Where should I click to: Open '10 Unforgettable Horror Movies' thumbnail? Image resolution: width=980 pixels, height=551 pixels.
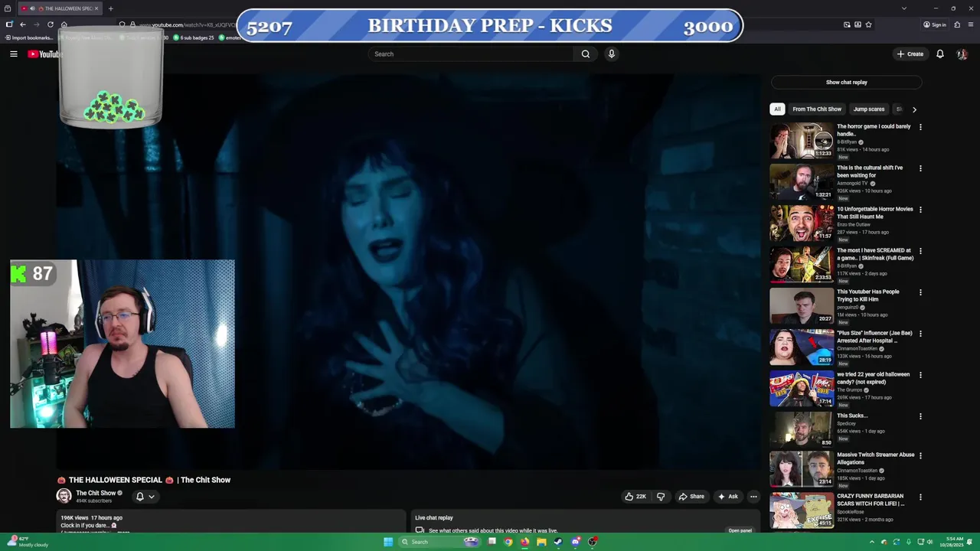click(x=802, y=223)
